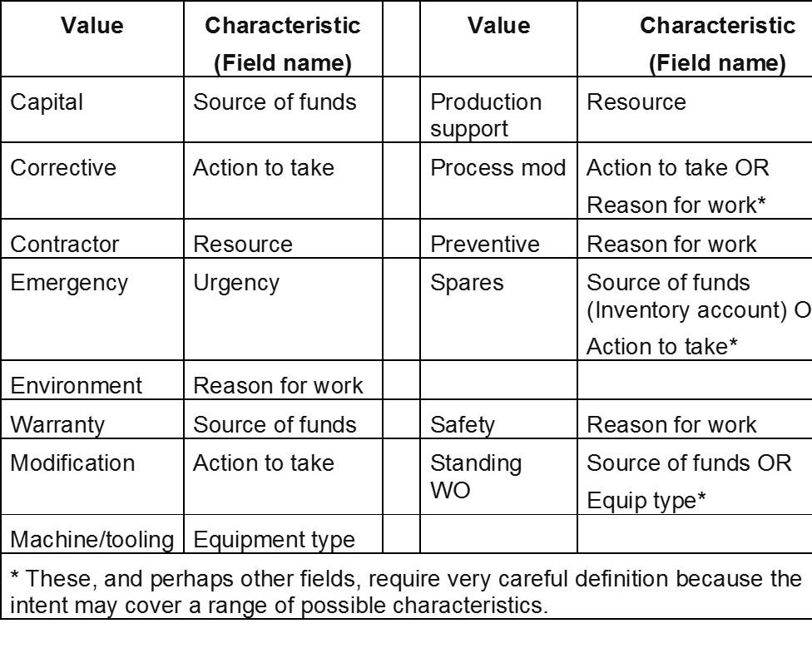
Task: Select the Equip type* text
Action: click(x=646, y=501)
